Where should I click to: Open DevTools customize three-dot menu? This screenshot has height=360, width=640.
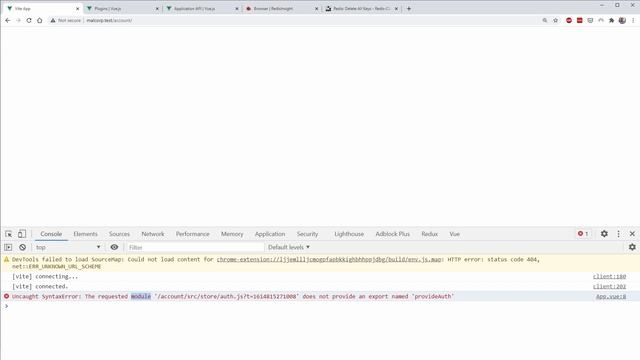(x=618, y=234)
